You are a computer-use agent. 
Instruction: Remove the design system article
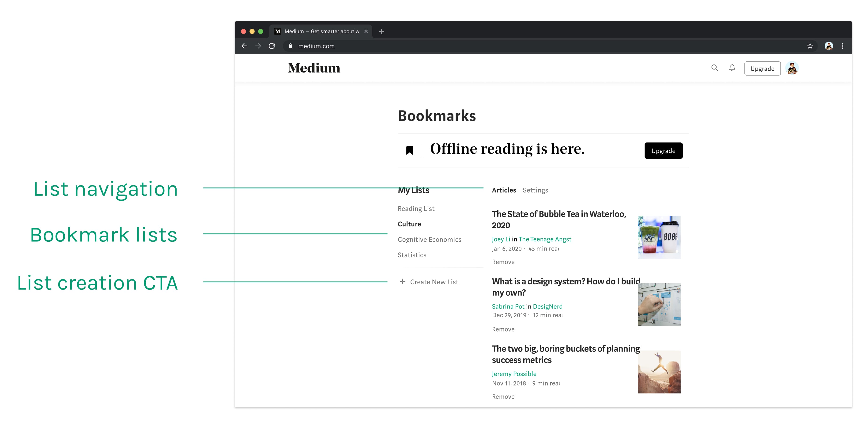[503, 329]
